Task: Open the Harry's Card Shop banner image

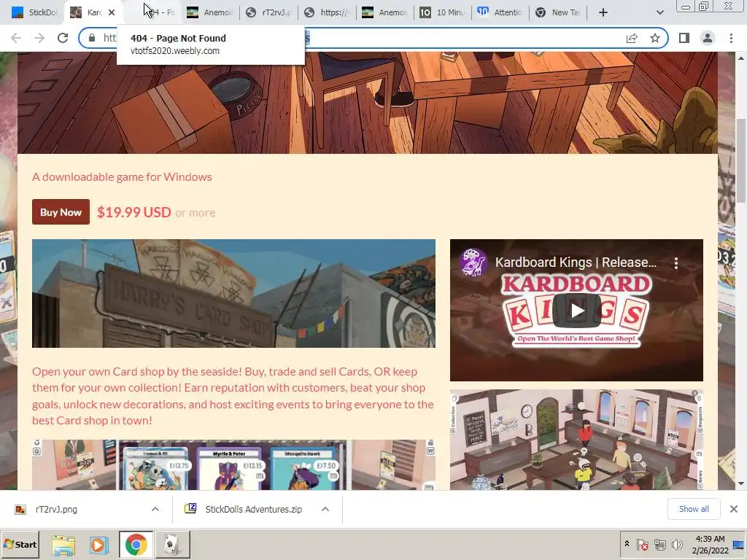Action: [x=233, y=293]
